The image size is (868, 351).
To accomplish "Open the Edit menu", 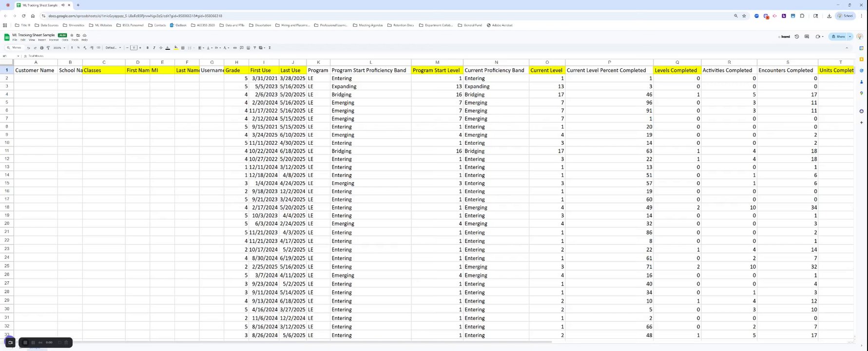I will pos(23,40).
